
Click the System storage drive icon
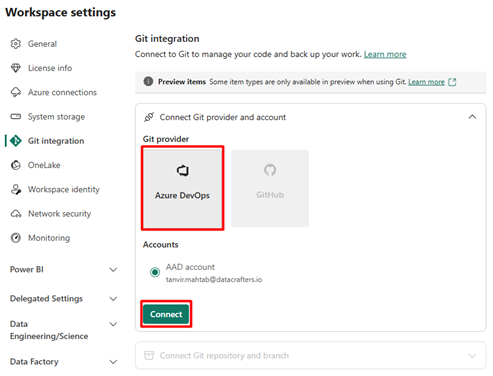click(x=16, y=117)
